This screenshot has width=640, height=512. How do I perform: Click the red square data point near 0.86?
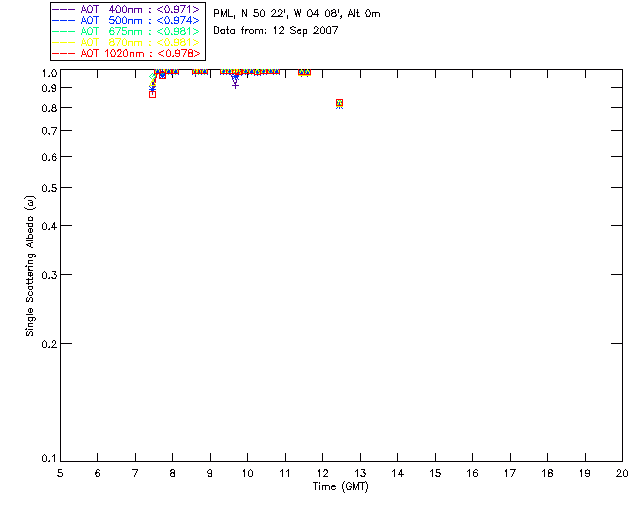click(152, 95)
